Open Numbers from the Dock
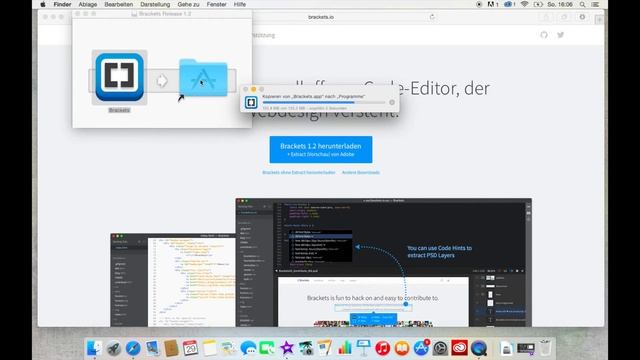This screenshot has height=360, width=640. coord(344,348)
